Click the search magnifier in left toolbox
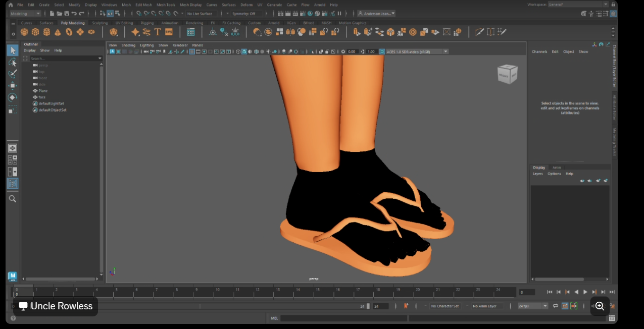Viewport: 644px width, 329px height. pyautogui.click(x=13, y=199)
